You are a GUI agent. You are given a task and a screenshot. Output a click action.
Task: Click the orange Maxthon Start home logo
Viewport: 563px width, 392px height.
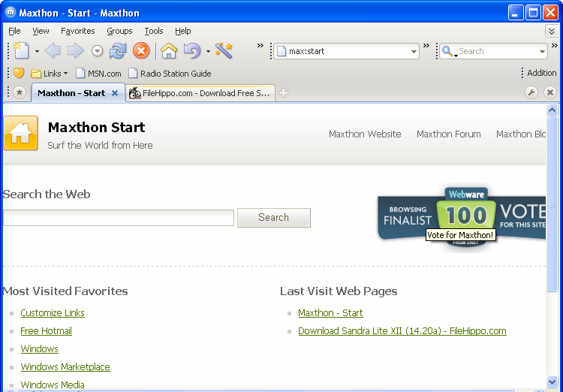coord(20,133)
